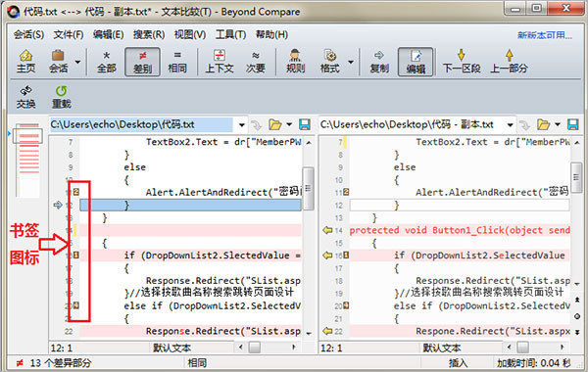Toggle the 编辑 edit mode button
The width and height of the screenshot is (588, 372).
tap(416, 62)
